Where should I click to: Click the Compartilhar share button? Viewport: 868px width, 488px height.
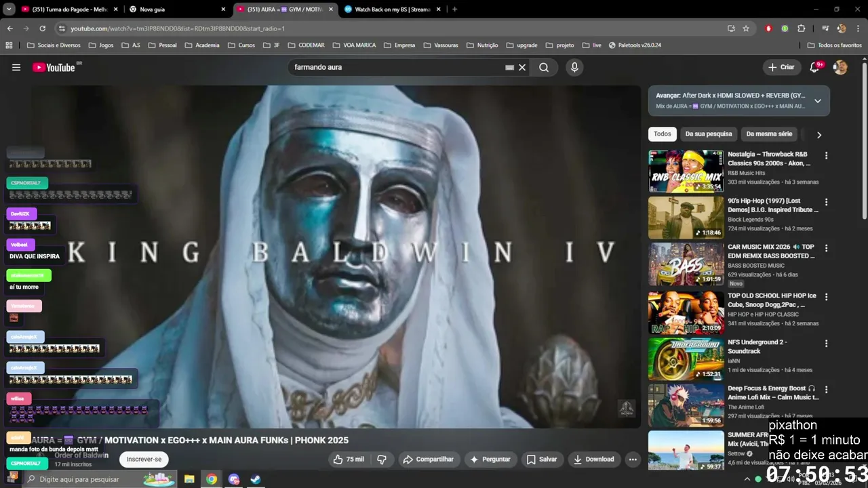pos(428,459)
